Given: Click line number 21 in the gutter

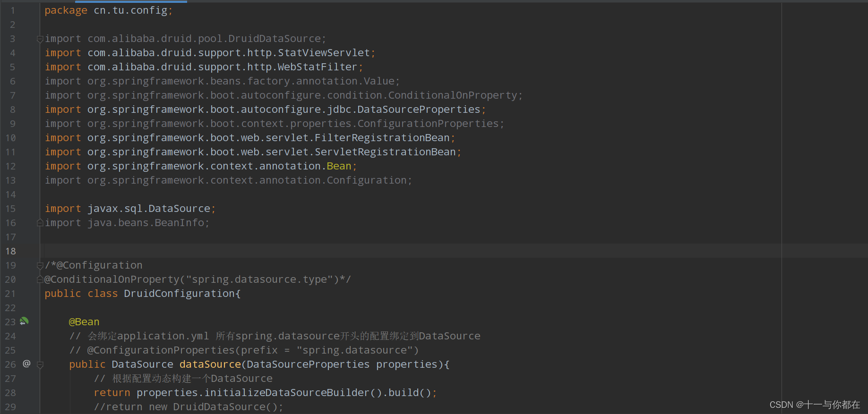Looking at the screenshot, I should (10, 294).
